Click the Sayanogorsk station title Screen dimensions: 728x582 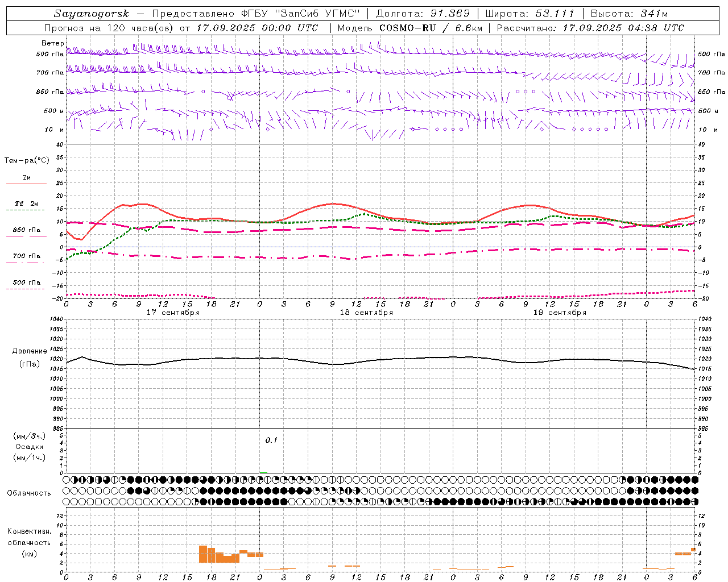92,14
